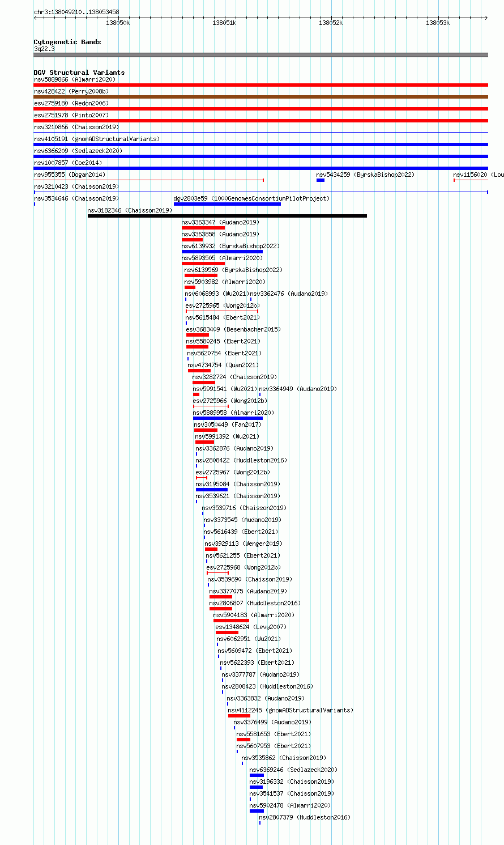The image size is (504, 845).
Task: Select nsv5991541 (Wu2021) label
Action: point(225,389)
